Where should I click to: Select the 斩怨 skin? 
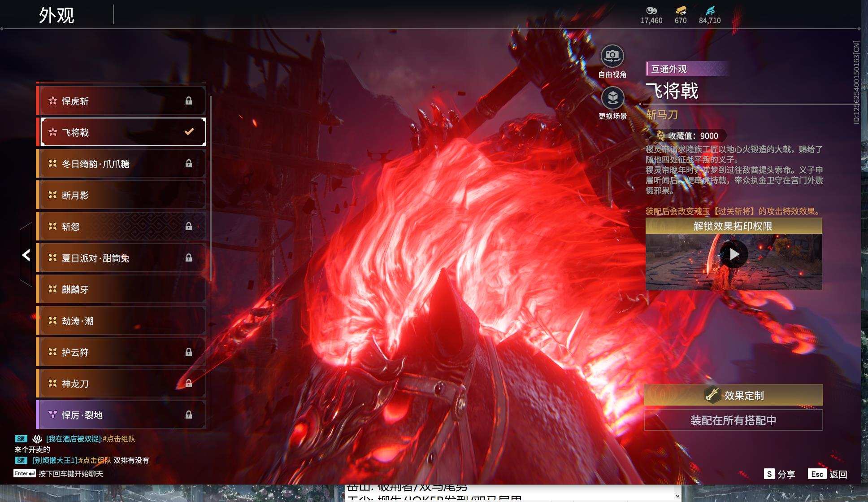pyautogui.click(x=121, y=227)
